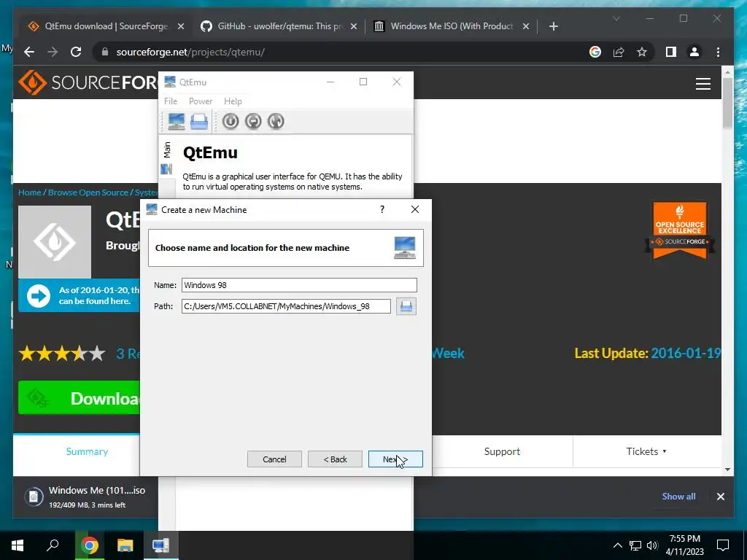Click Browse Open Source breadcrumb link
The height and width of the screenshot is (560, 747).
click(x=88, y=192)
